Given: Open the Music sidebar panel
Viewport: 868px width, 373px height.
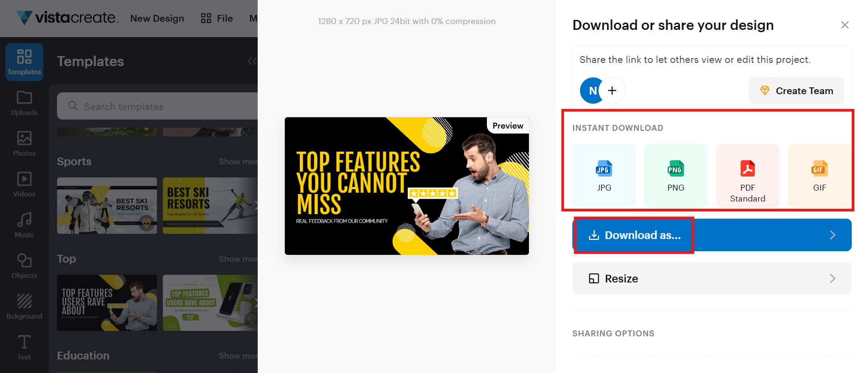Looking at the screenshot, I should click(x=24, y=225).
